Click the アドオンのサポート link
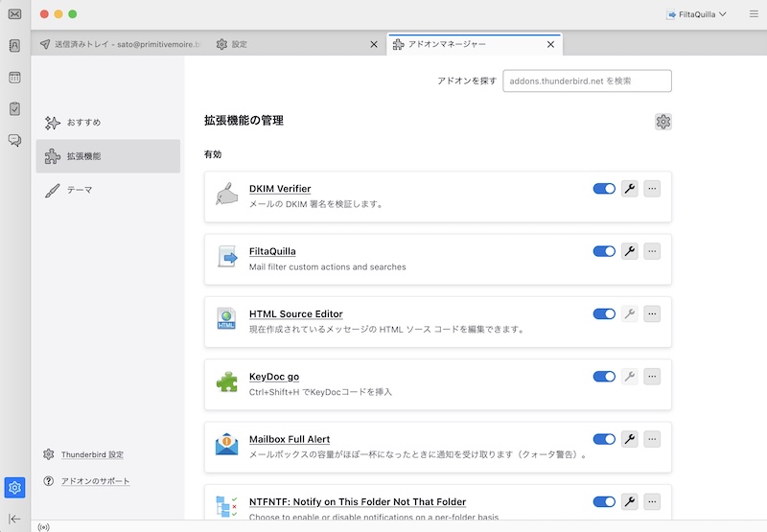 point(95,481)
